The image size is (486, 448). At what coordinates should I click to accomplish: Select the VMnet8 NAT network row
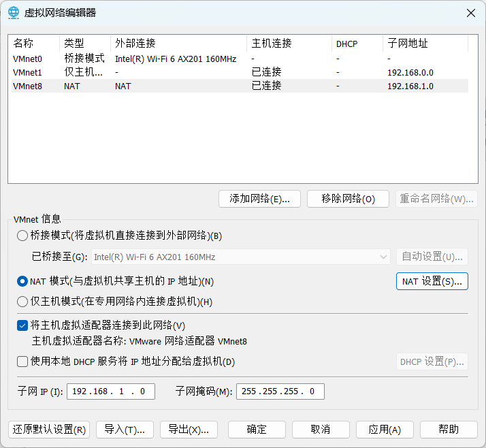[27, 86]
